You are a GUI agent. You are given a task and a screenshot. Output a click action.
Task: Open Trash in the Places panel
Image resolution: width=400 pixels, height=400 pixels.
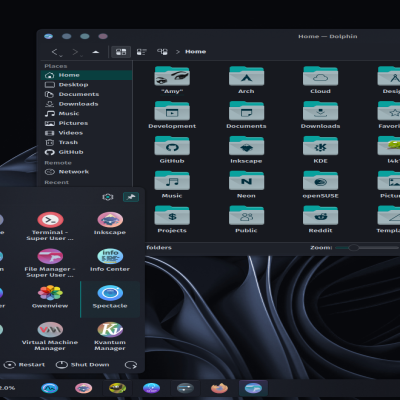pos(86,142)
